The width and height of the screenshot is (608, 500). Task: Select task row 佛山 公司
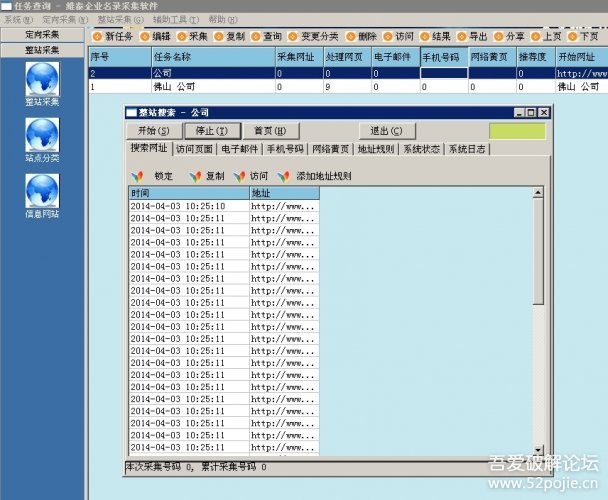point(348,87)
